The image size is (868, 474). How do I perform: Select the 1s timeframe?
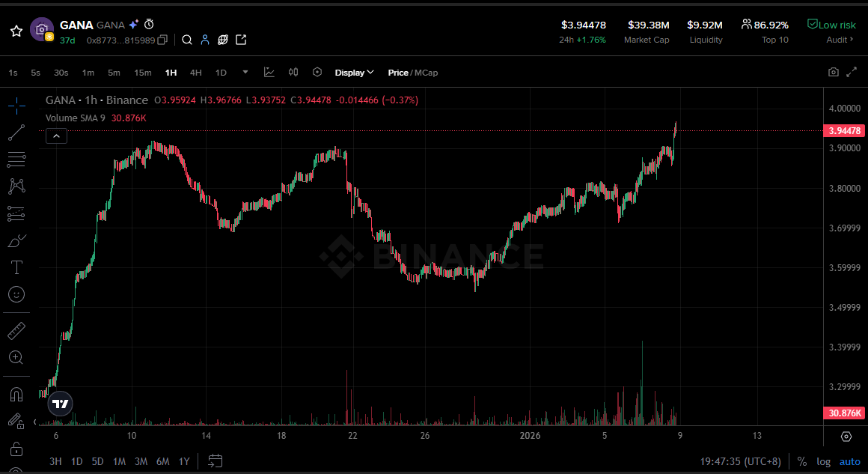pyautogui.click(x=13, y=73)
